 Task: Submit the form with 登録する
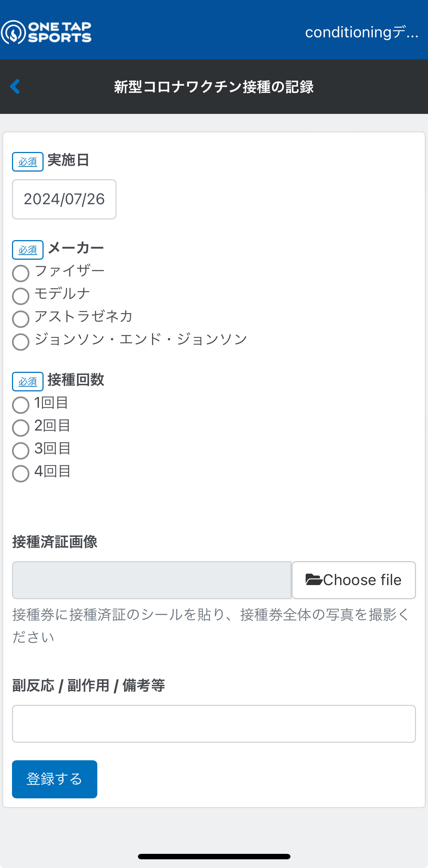54,779
